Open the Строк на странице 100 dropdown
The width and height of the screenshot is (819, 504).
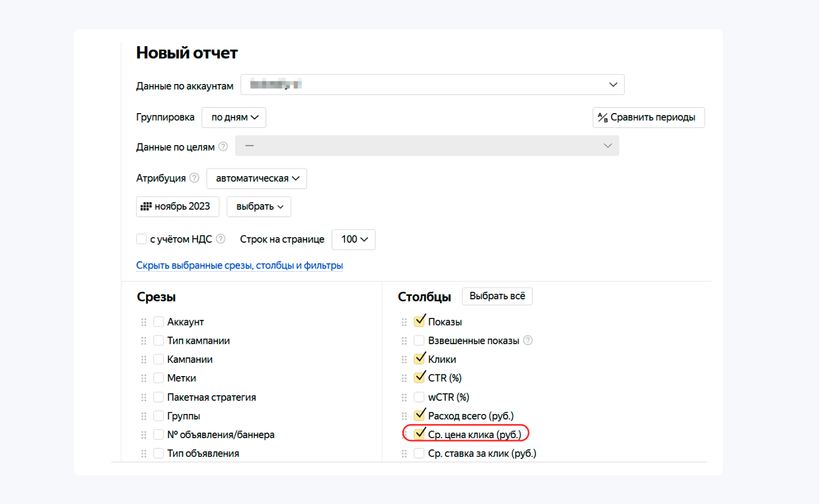click(354, 239)
